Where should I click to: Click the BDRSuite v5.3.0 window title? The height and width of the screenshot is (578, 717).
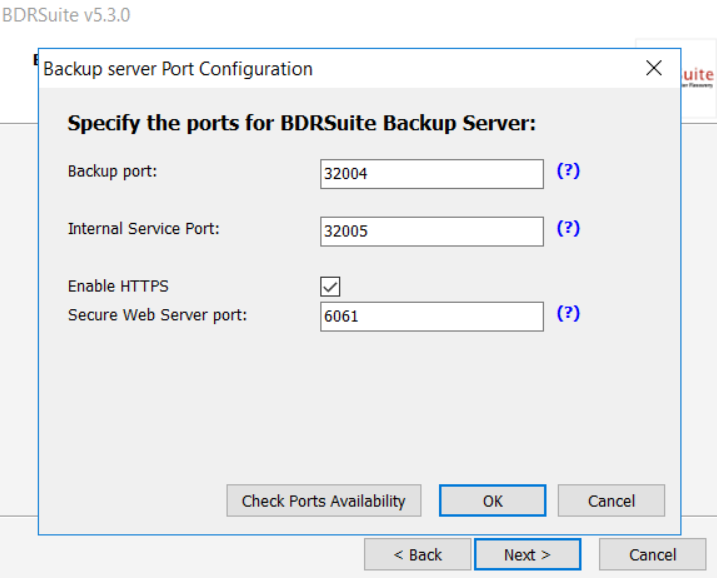click(66, 15)
